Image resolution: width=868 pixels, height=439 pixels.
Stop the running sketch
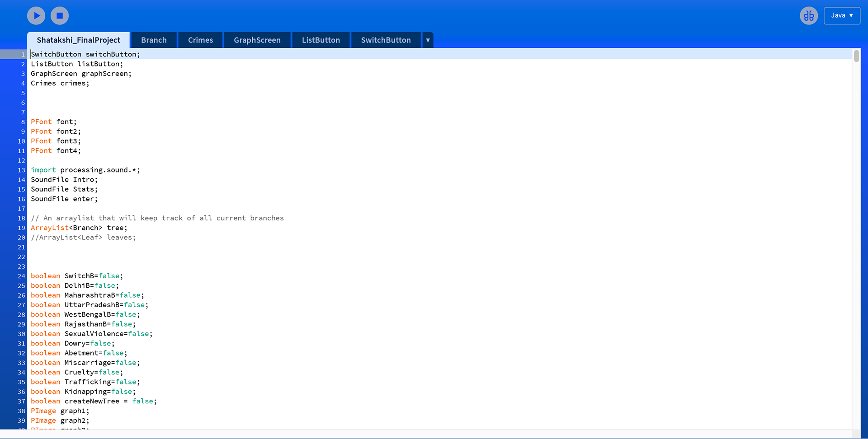tap(60, 16)
